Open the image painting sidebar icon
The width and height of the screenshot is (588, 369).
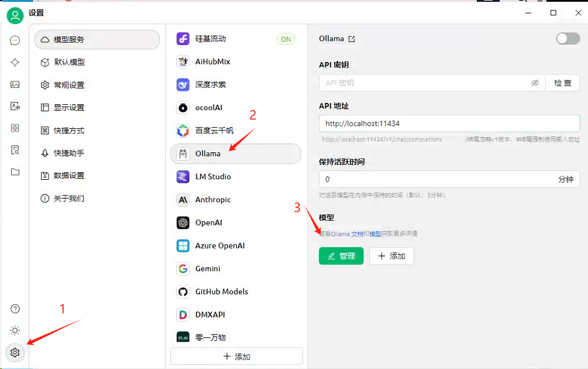tap(15, 84)
